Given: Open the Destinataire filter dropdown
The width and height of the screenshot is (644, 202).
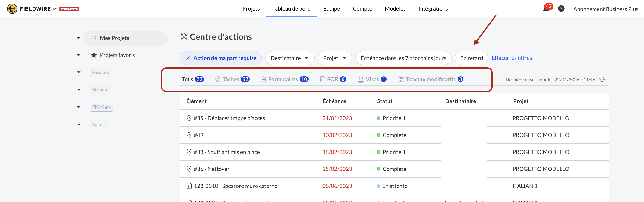Looking at the screenshot, I should click(x=290, y=58).
